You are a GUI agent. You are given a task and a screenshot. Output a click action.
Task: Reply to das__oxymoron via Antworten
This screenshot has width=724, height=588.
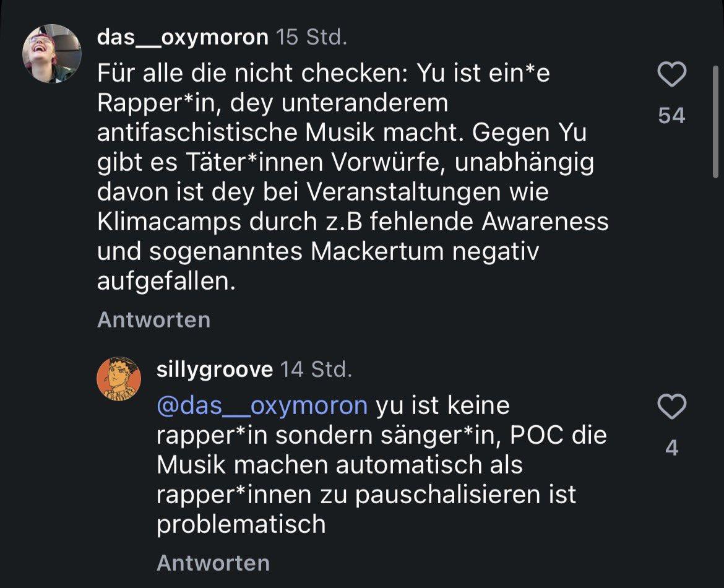[153, 319]
